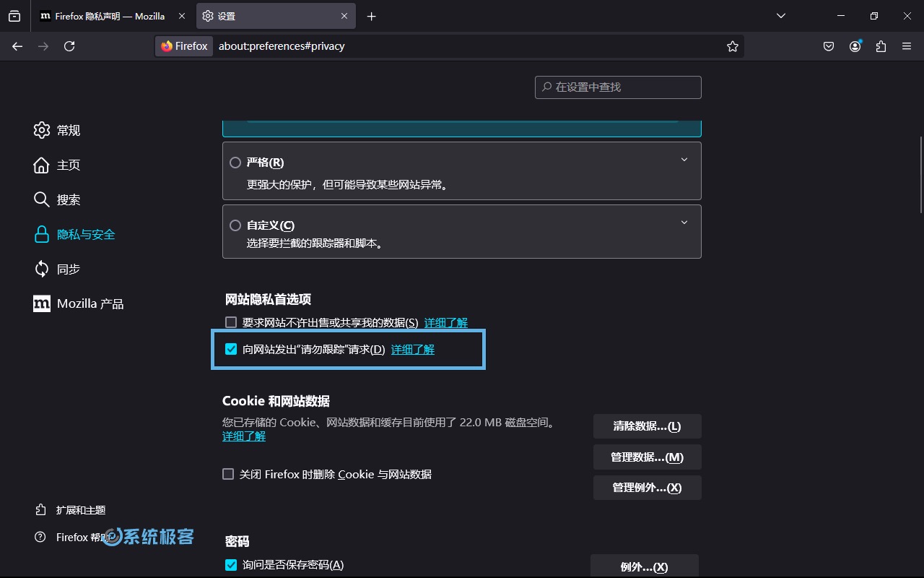Go back with the back arrow
Image resolution: width=924 pixels, height=578 pixels.
[x=17, y=46]
